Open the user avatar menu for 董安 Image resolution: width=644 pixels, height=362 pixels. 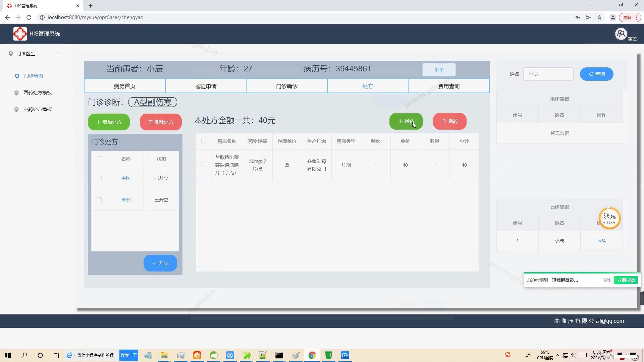click(x=621, y=34)
